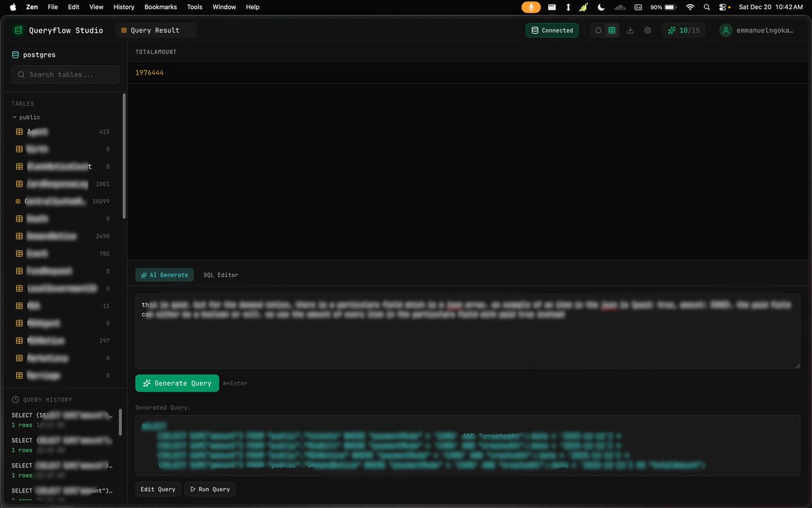Focus the Search tables input field

point(65,75)
